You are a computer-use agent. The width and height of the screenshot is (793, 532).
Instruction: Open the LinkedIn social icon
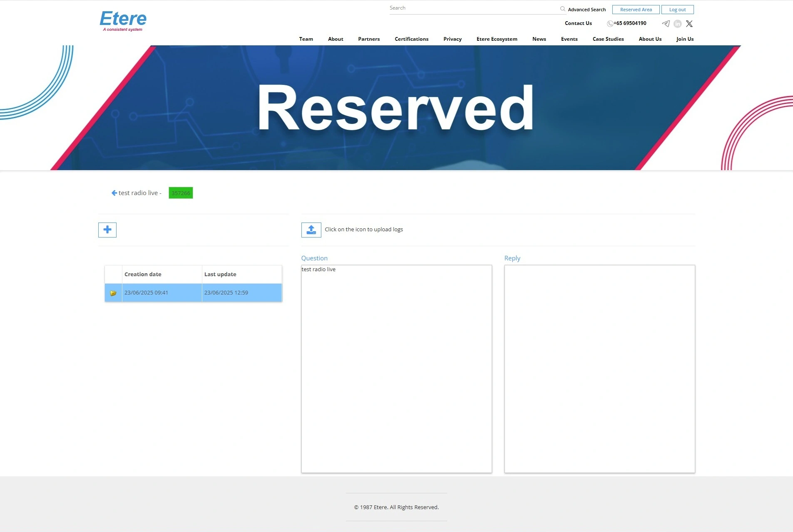(x=678, y=24)
